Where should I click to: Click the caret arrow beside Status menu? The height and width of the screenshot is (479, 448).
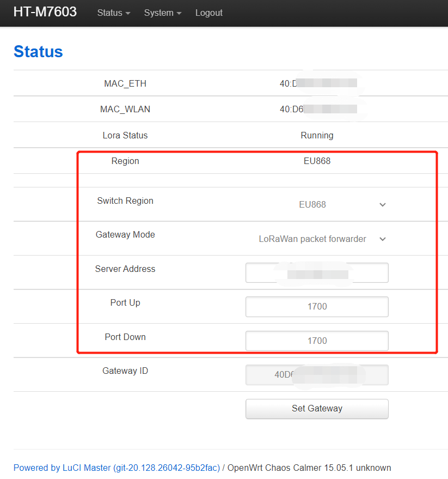(128, 14)
